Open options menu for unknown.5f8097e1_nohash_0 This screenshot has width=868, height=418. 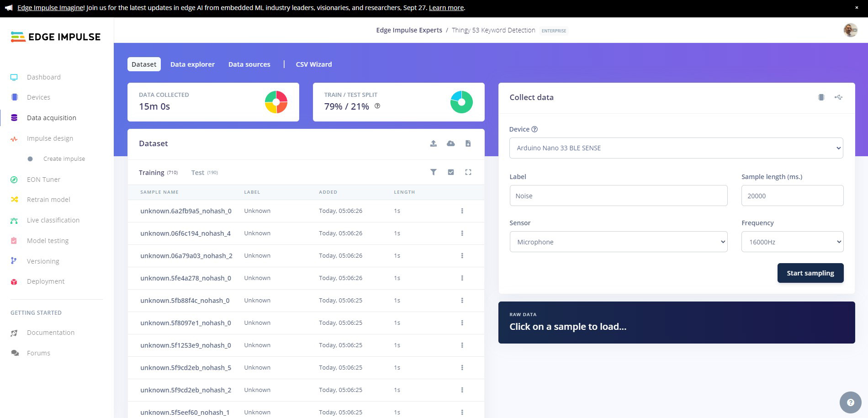[x=462, y=323]
